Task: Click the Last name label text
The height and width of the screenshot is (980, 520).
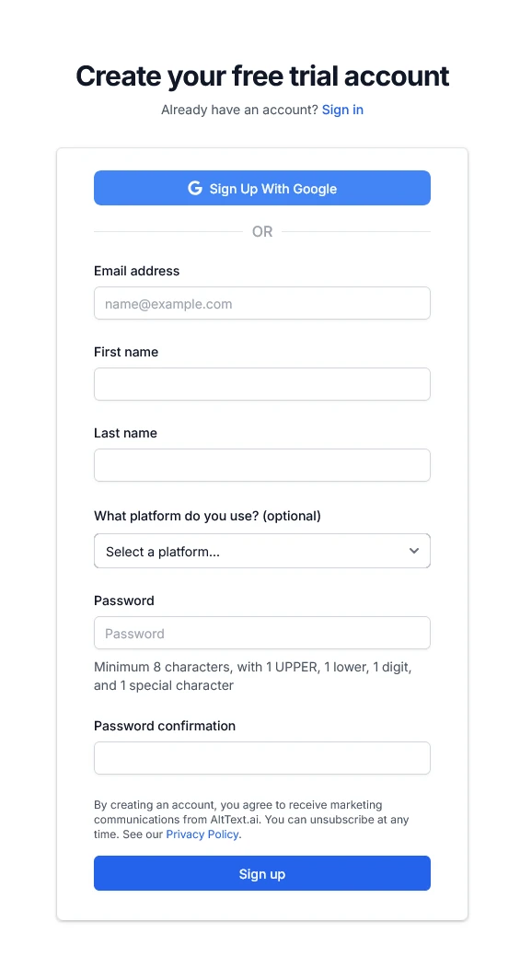Action: coord(125,433)
